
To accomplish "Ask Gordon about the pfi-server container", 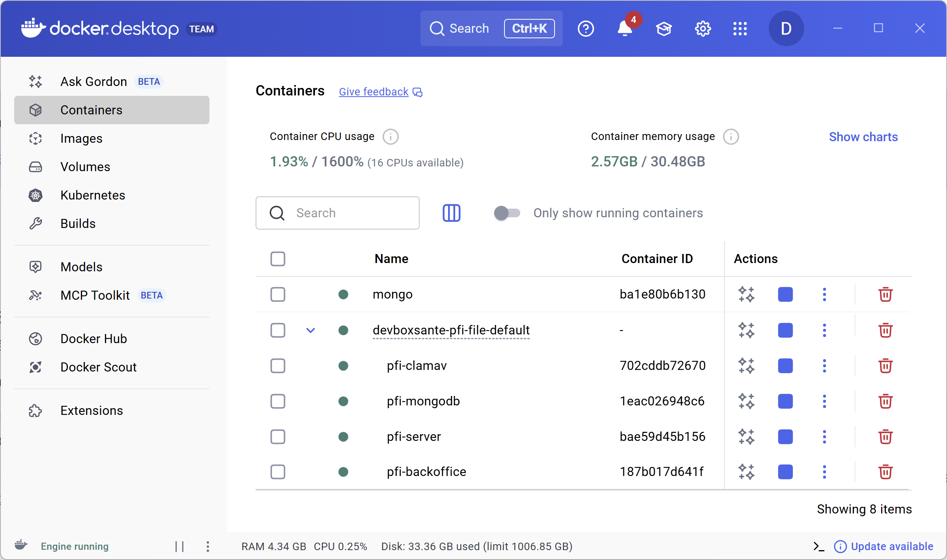I will pos(746,437).
